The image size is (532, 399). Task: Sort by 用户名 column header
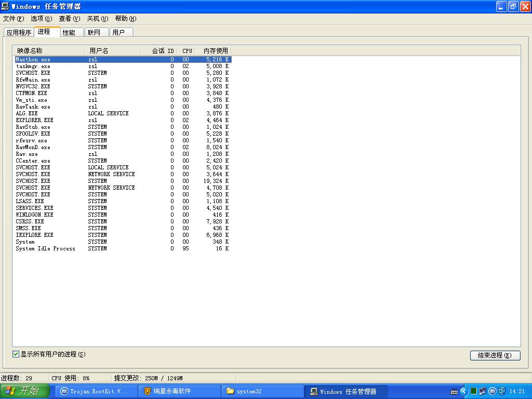112,50
